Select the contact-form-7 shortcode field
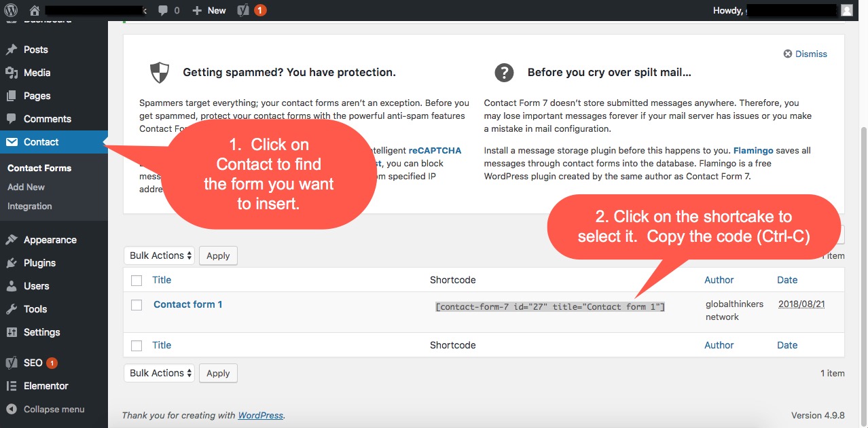This screenshot has width=868, height=428. tap(550, 306)
